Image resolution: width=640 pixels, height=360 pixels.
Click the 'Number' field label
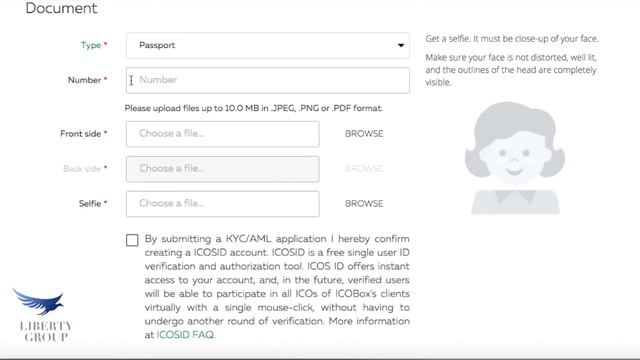84,80
